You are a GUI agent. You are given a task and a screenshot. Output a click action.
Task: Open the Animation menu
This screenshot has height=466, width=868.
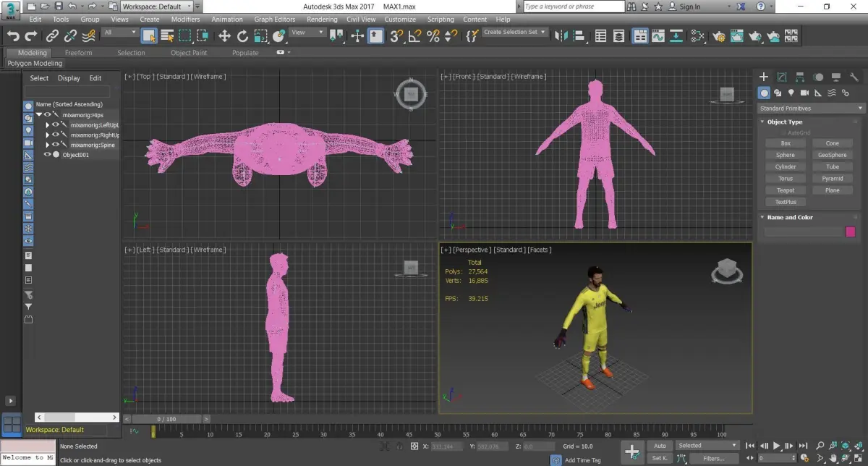227,20
